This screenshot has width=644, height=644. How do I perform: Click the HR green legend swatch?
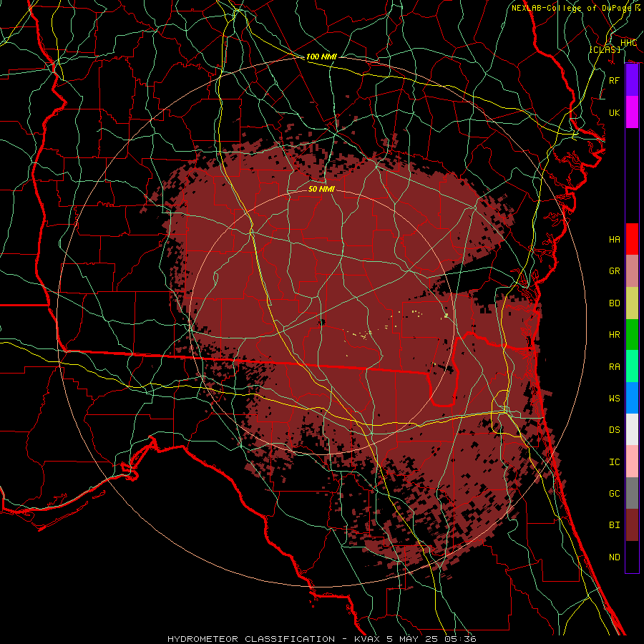pos(632,335)
